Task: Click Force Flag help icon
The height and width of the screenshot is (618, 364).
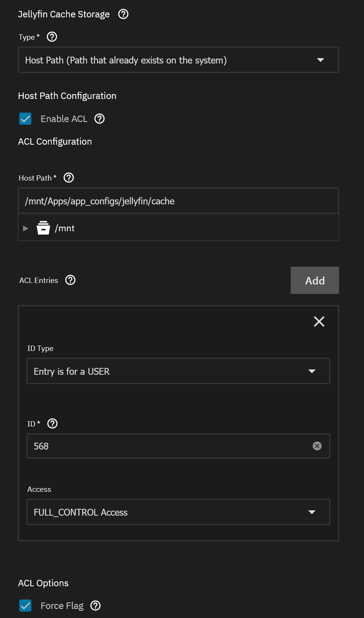Action: 96,606
